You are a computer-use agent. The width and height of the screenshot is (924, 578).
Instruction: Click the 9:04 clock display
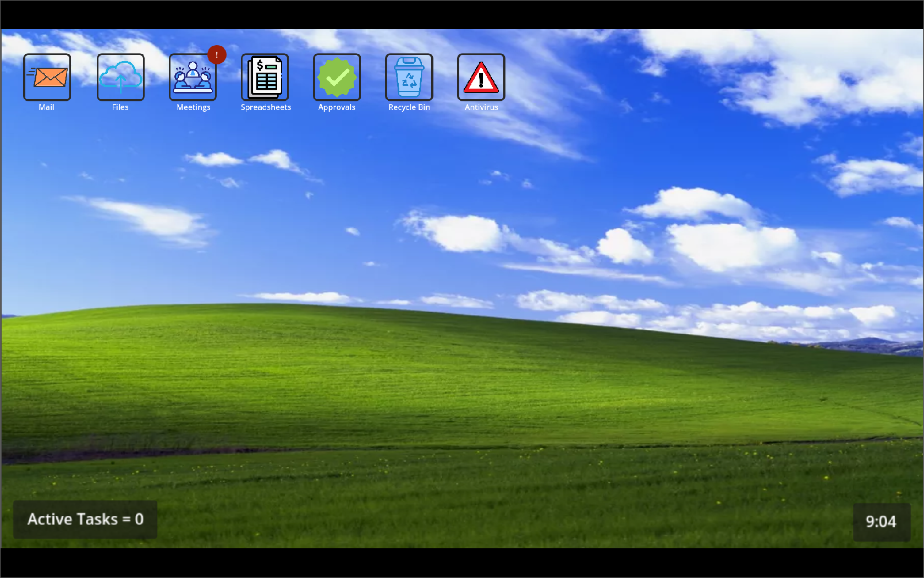click(x=881, y=522)
